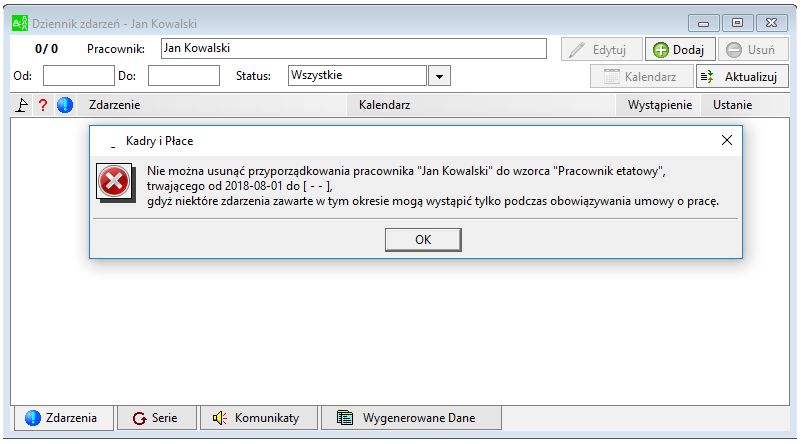Click the blue exclamation column header icon
This screenshot has width=801, height=444.
[x=65, y=105]
